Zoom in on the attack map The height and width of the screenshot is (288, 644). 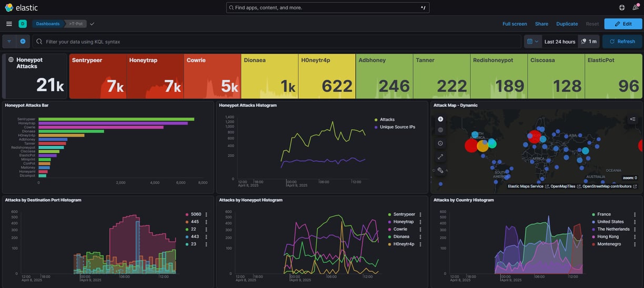click(x=440, y=119)
